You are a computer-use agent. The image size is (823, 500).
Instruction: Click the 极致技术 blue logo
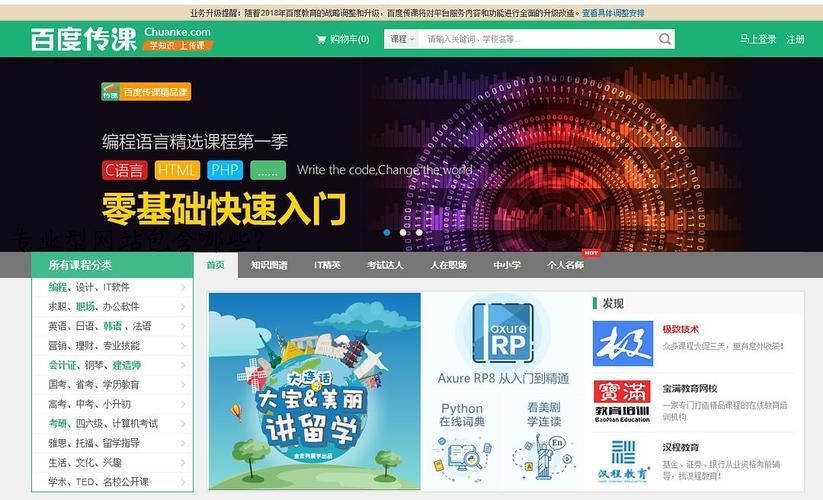[623, 344]
